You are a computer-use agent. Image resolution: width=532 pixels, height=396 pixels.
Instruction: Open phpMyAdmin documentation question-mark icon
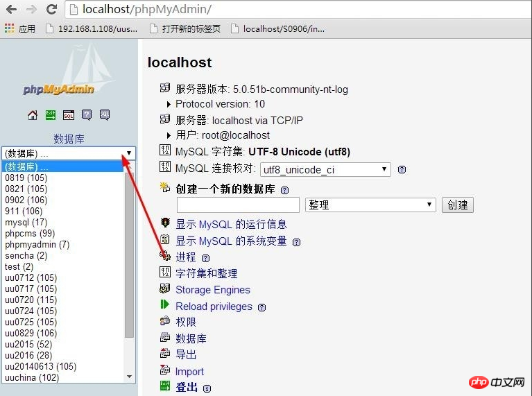[87, 115]
